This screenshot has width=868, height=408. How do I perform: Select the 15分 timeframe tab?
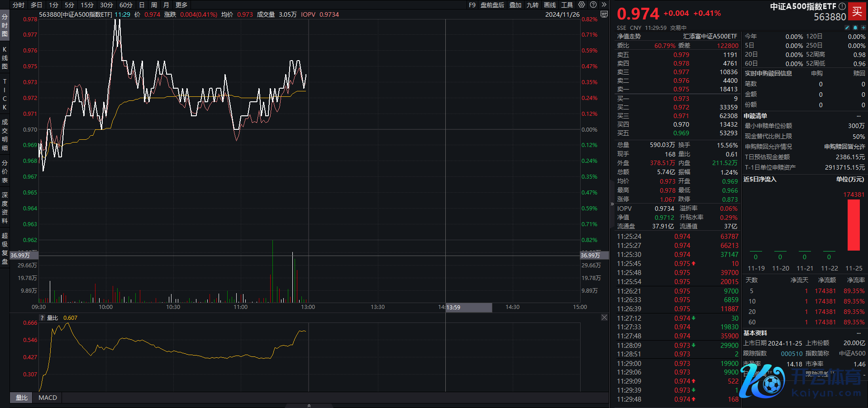point(87,5)
